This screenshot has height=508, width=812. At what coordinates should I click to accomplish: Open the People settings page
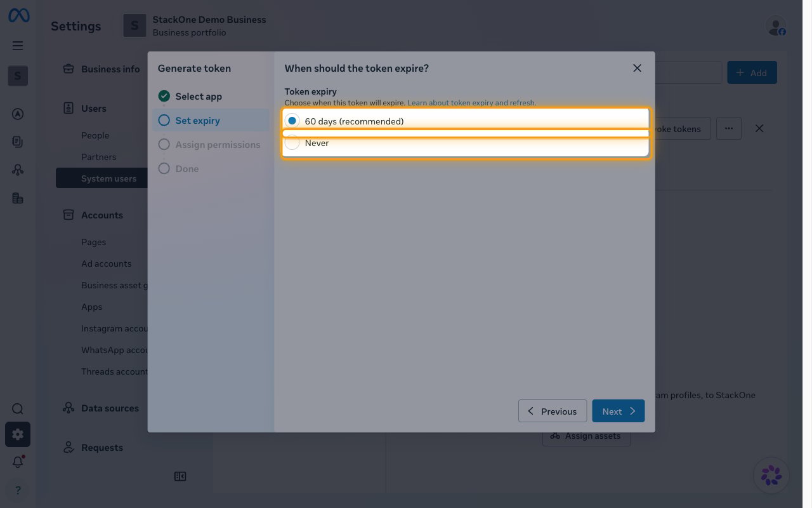pos(95,135)
